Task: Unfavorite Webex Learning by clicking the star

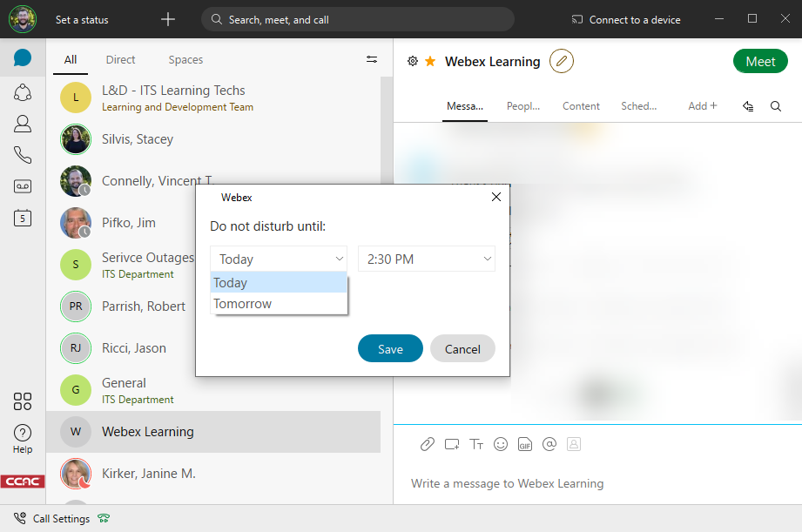Action: 429,61
